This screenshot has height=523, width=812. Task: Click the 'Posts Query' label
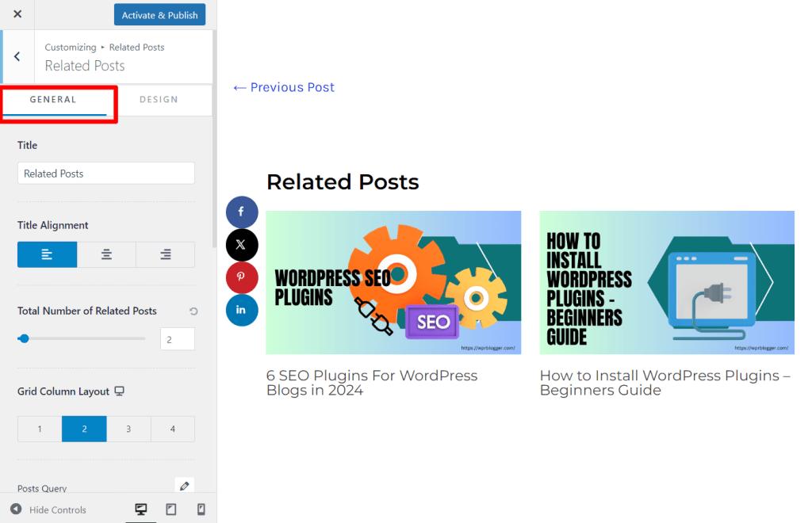pyautogui.click(x=42, y=488)
